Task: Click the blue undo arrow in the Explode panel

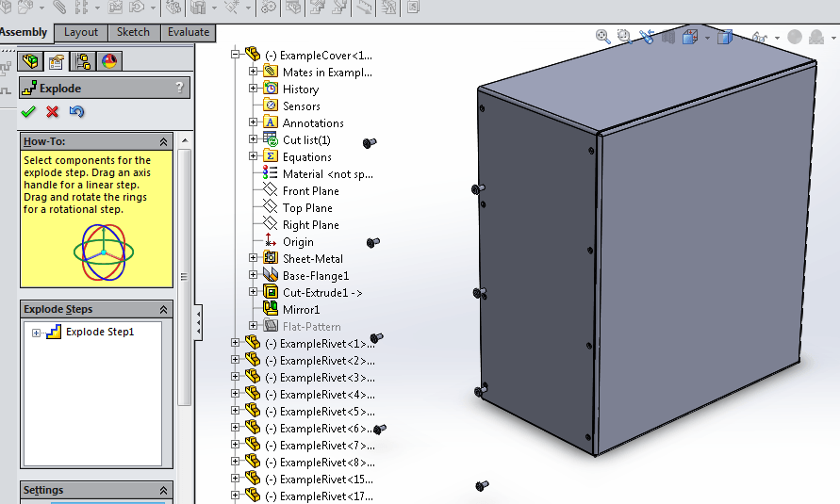Action: click(x=76, y=111)
